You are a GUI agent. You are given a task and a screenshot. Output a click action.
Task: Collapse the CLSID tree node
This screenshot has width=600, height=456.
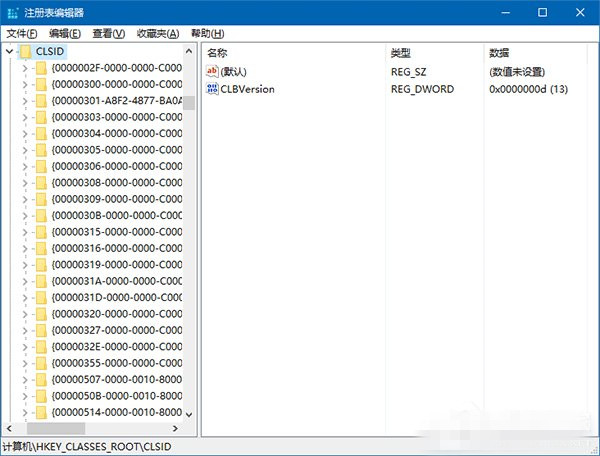click(x=10, y=51)
